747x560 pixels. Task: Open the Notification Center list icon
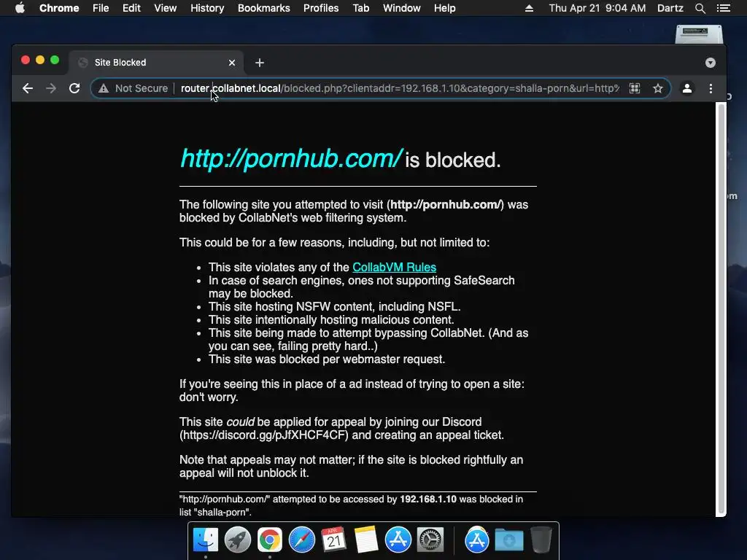click(724, 8)
